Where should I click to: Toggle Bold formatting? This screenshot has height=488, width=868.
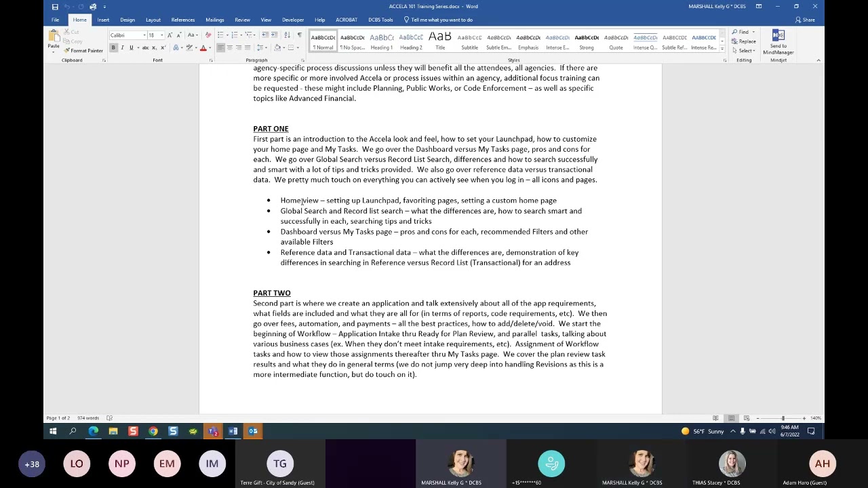pos(113,47)
